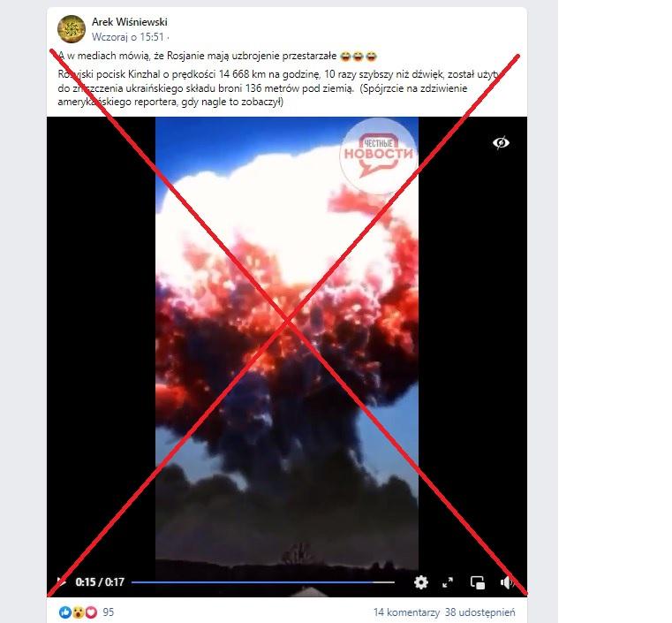Mute the video volume speaker icon
Image resolution: width=672 pixels, height=623 pixels.
pyautogui.click(x=507, y=582)
